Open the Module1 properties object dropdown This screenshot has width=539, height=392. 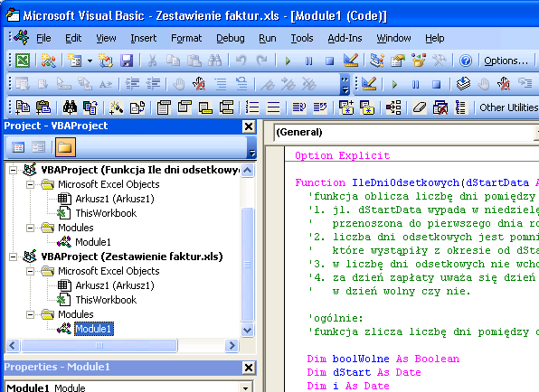tap(245, 387)
